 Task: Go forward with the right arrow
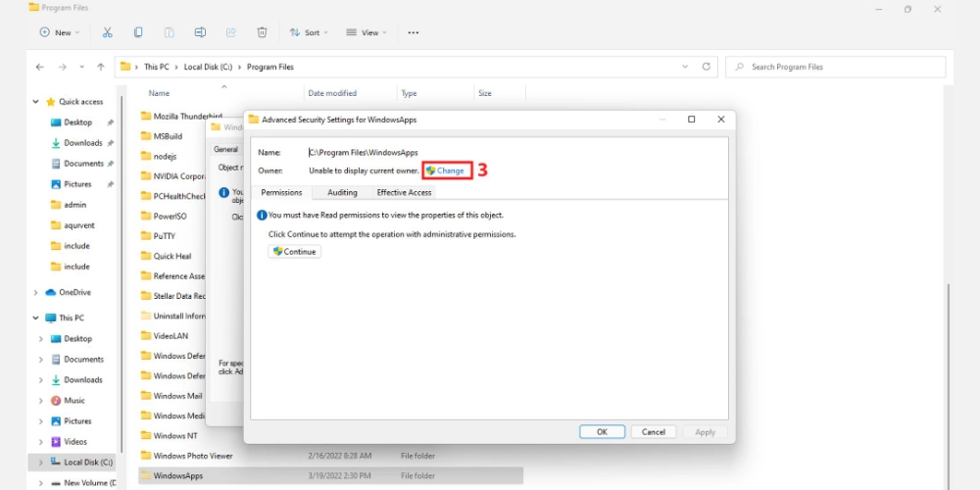[62, 67]
